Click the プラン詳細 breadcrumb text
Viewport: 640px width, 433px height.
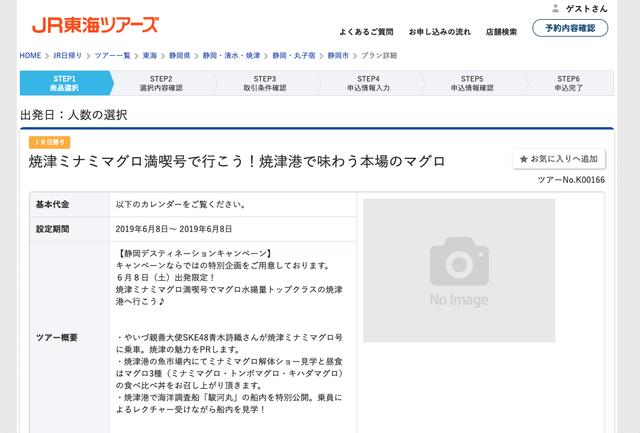379,56
